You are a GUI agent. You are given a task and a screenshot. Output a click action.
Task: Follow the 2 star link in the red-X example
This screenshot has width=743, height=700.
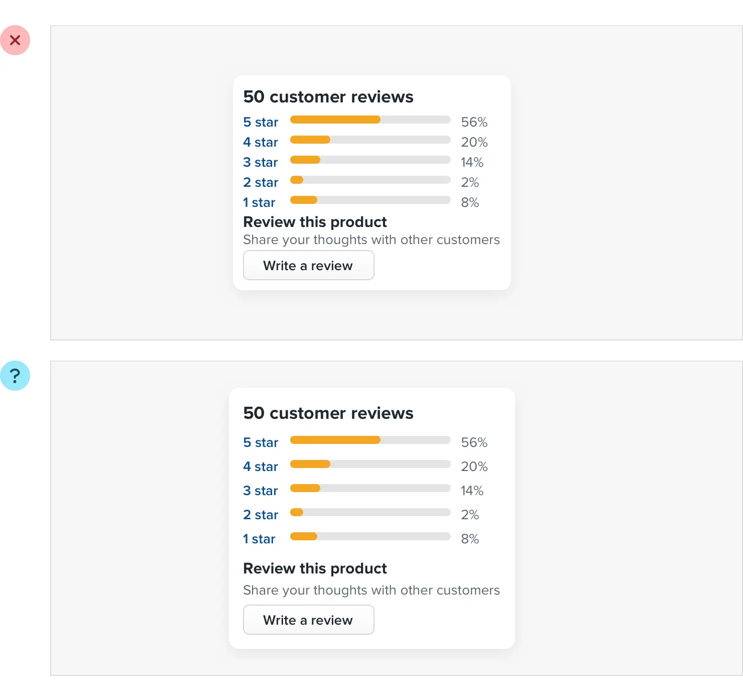[x=261, y=182]
